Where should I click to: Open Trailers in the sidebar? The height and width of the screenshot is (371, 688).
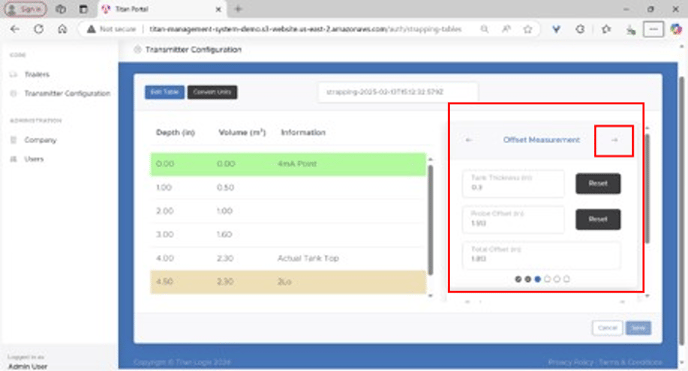point(37,74)
